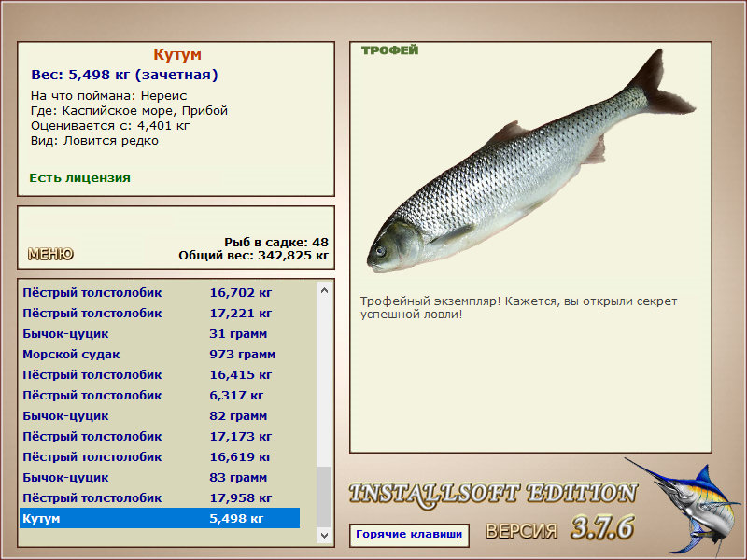The width and height of the screenshot is (747, 560).
Task: Click the scroll up arrow of fish list
Action: click(324, 290)
